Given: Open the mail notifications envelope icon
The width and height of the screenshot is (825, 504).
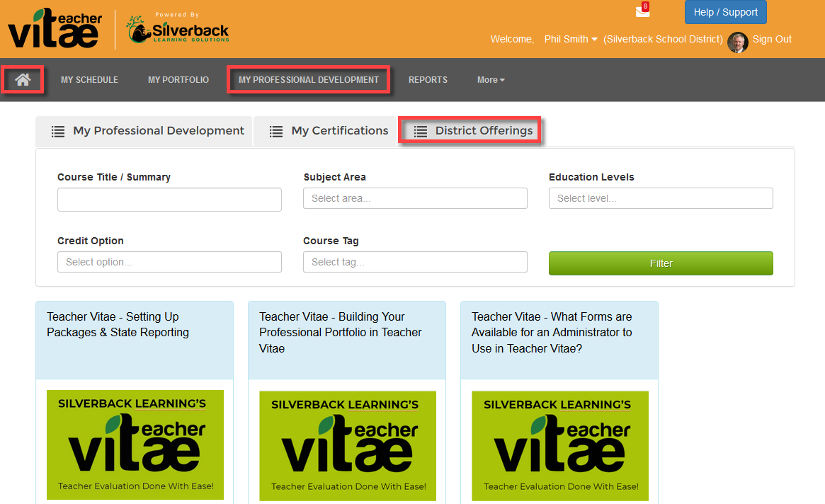Looking at the screenshot, I should point(642,11).
